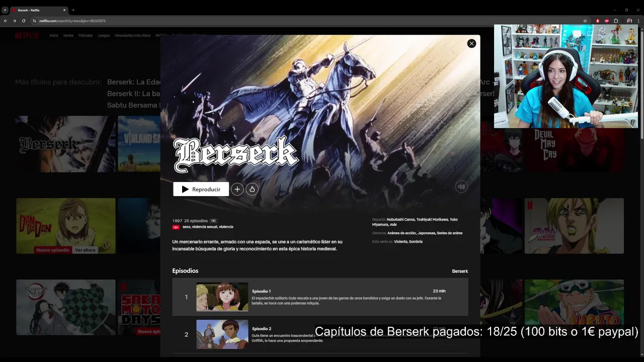Screen dimensions: 644x362
Task: Click the 'Episodio 1' title text
Action: (262, 291)
